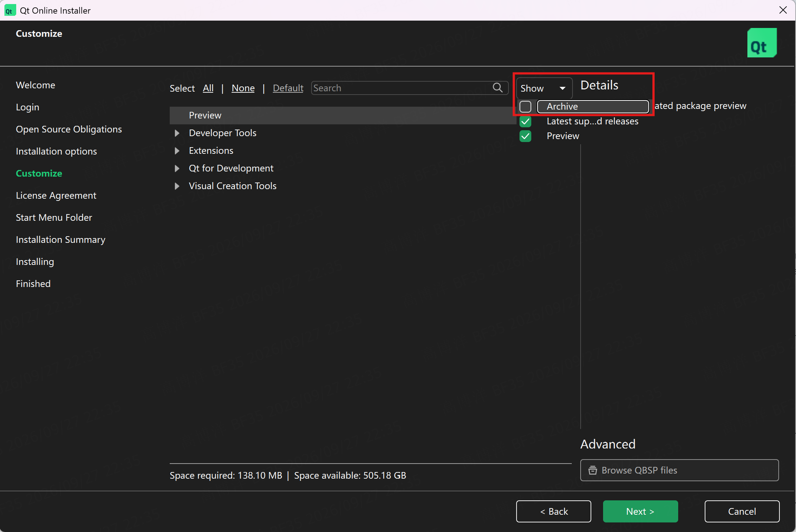This screenshot has width=796, height=532.
Task: Focus the component Search field
Action: click(409, 88)
